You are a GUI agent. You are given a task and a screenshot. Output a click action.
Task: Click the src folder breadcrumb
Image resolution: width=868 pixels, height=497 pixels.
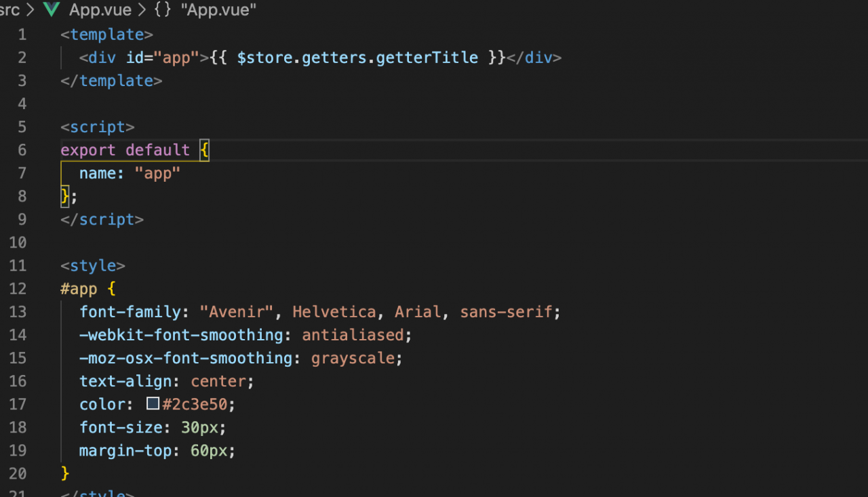[9, 9]
